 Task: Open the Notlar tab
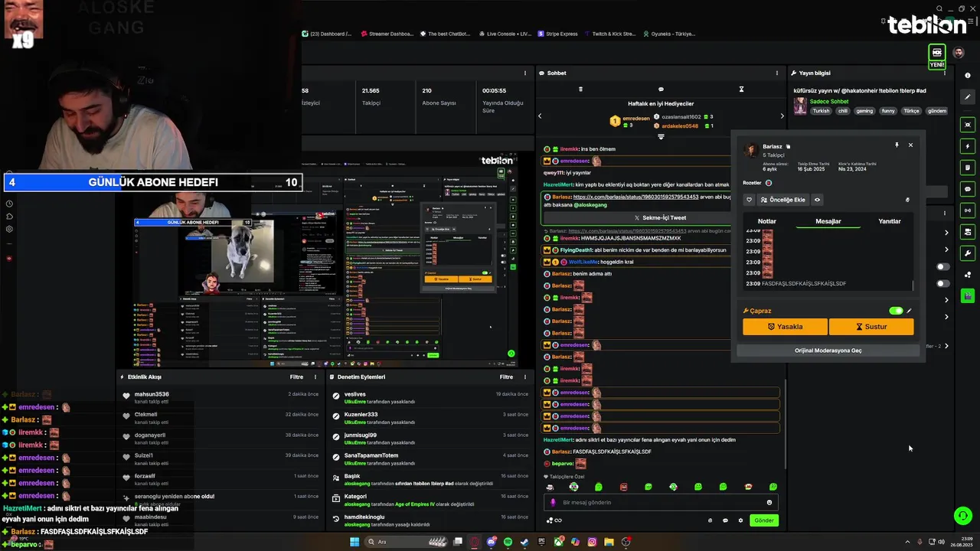766,221
